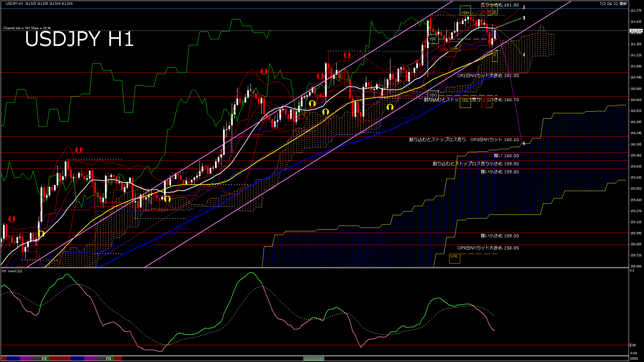Click the yellow up-arrow signal at far left
Viewport: 644px width, 362px height.
(42, 234)
